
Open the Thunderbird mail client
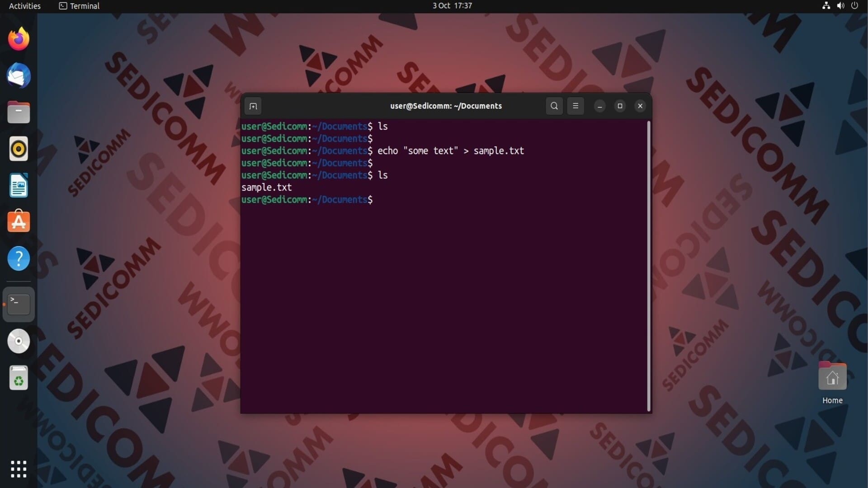coord(19,75)
